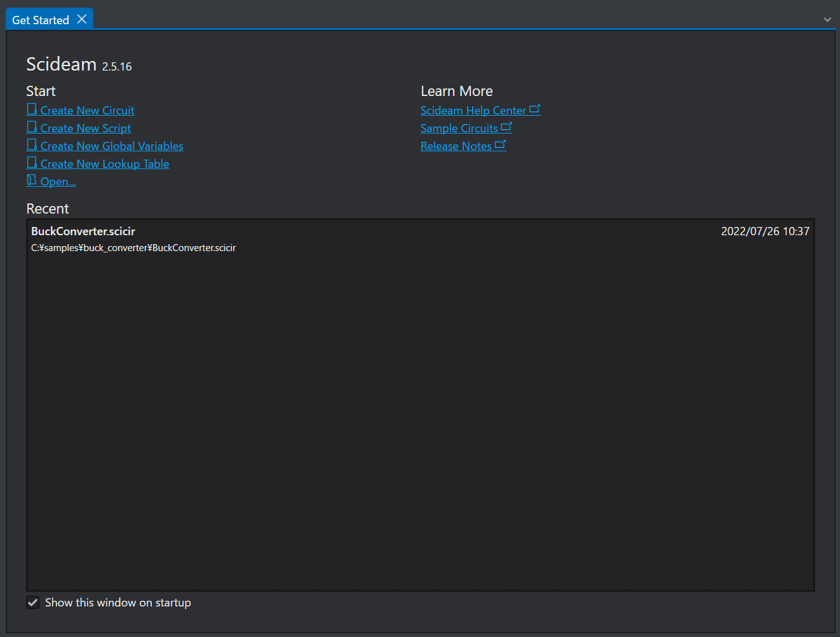Click external link icon next to Sample Circuits

(x=506, y=127)
